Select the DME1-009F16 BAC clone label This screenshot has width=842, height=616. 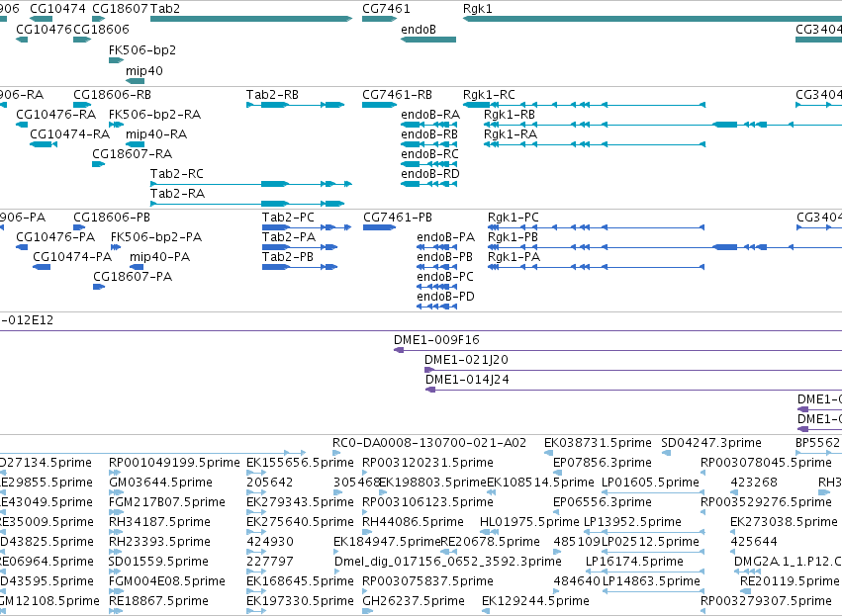(436, 340)
